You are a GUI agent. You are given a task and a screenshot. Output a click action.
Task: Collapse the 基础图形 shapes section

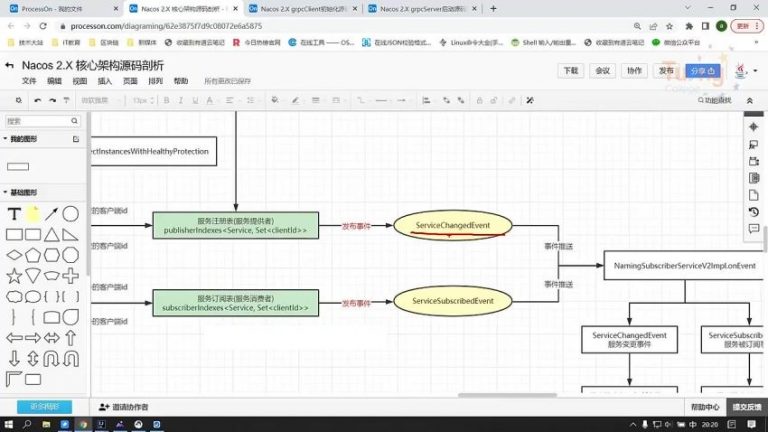click(x=5, y=192)
